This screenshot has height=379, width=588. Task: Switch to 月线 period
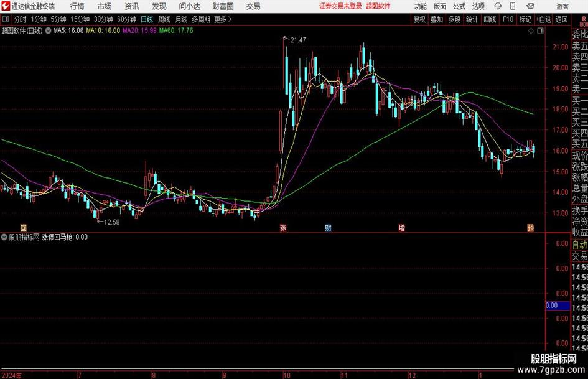pyautogui.click(x=182, y=19)
